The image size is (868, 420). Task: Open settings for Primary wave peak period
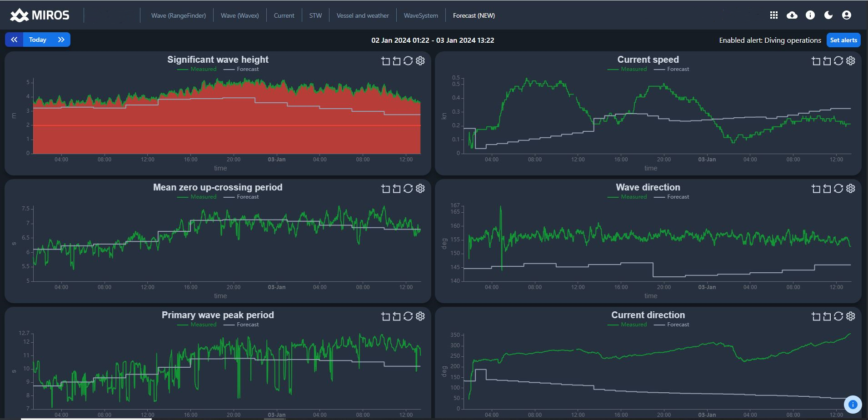420,316
